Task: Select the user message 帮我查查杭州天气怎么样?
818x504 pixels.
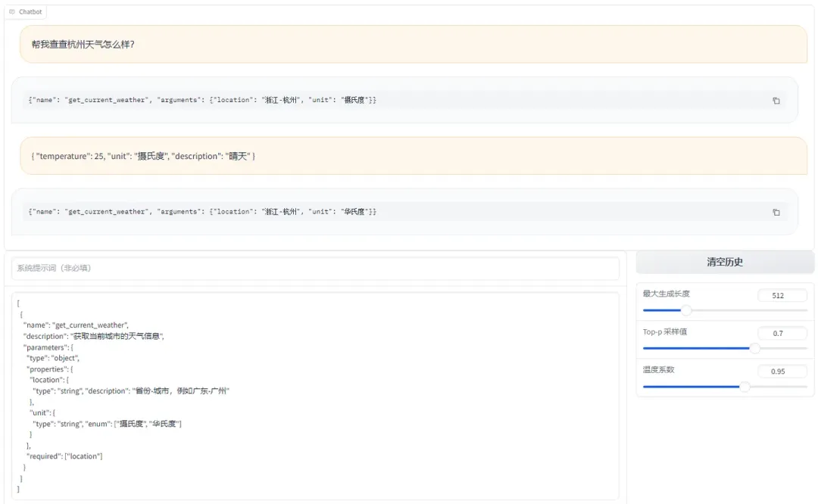Action: coord(414,45)
